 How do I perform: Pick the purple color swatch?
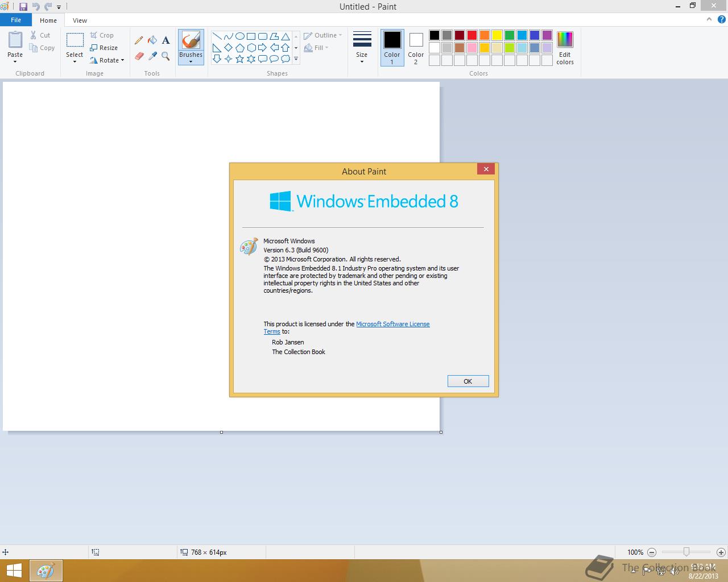[547, 35]
